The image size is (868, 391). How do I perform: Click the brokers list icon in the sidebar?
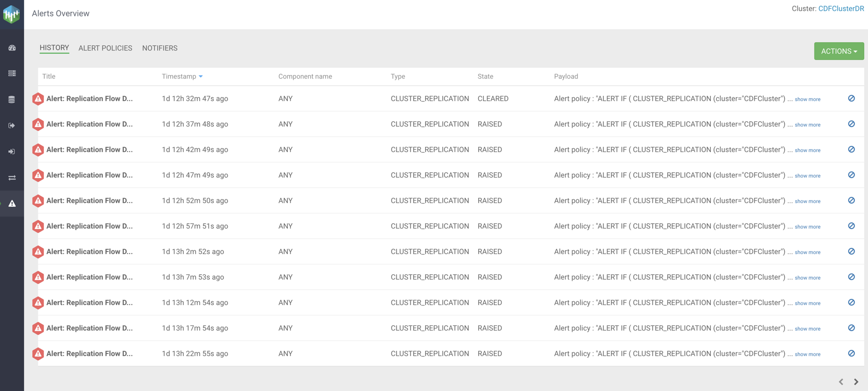tap(12, 73)
